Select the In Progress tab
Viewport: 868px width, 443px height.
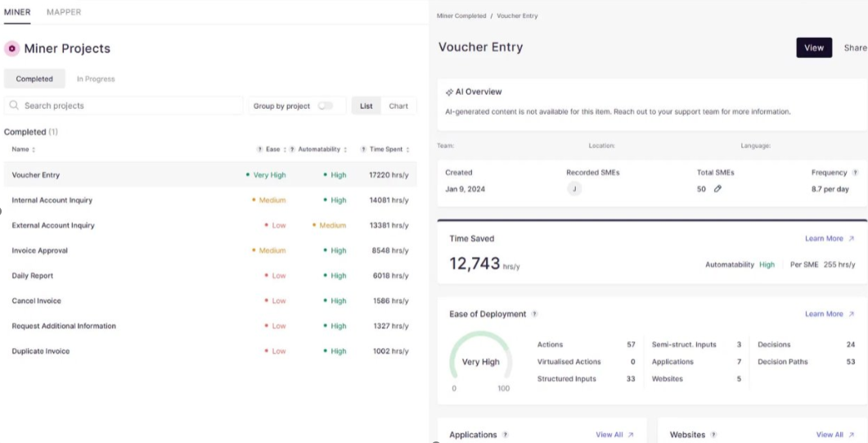pos(96,79)
